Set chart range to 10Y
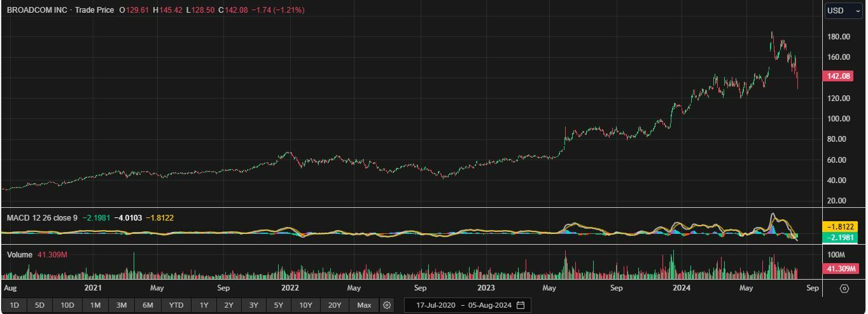This screenshot has width=868, height=314. tap(305, 305)
